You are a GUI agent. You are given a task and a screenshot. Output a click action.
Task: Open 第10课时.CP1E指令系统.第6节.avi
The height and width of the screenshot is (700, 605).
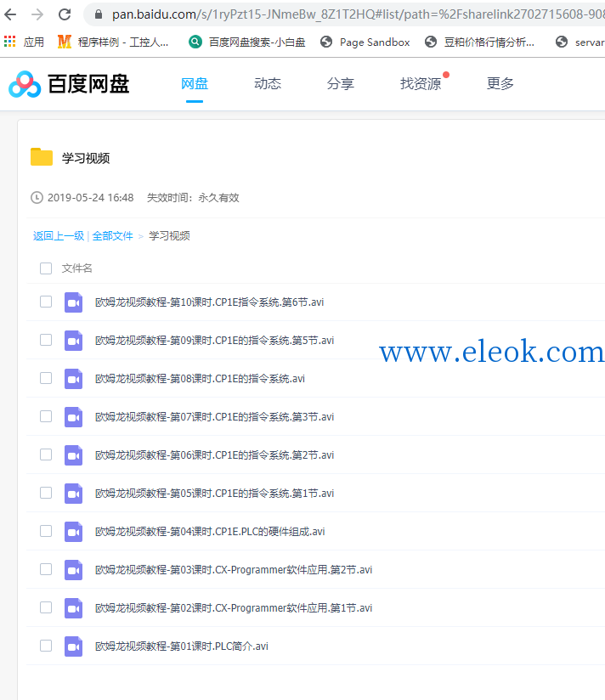209,302
